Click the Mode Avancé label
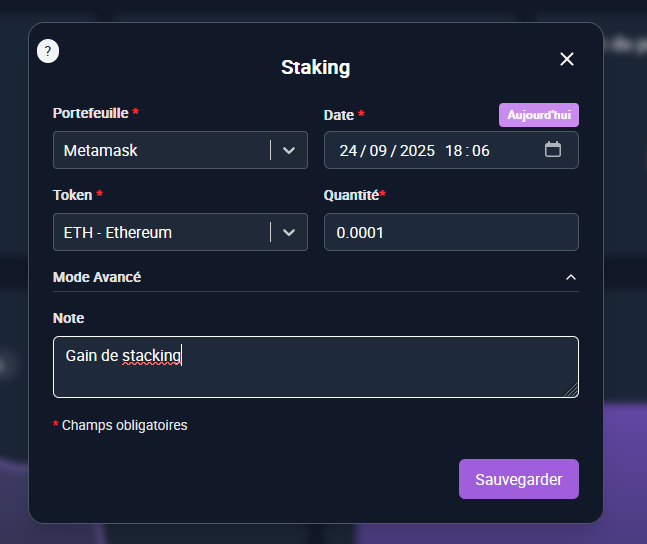The image size is (647, 544). point(97,277)
